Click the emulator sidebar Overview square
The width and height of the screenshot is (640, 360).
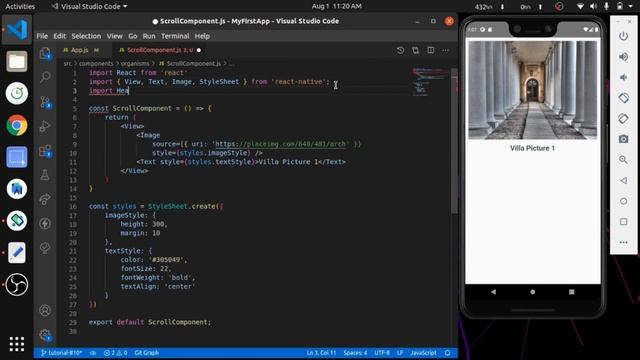click(x=623, y=222)
